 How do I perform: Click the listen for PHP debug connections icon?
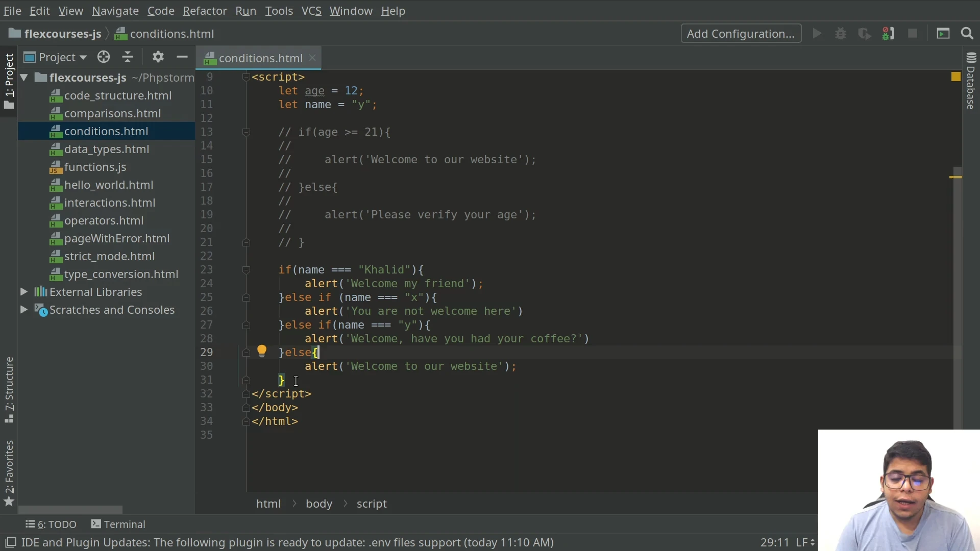point(888,34)
